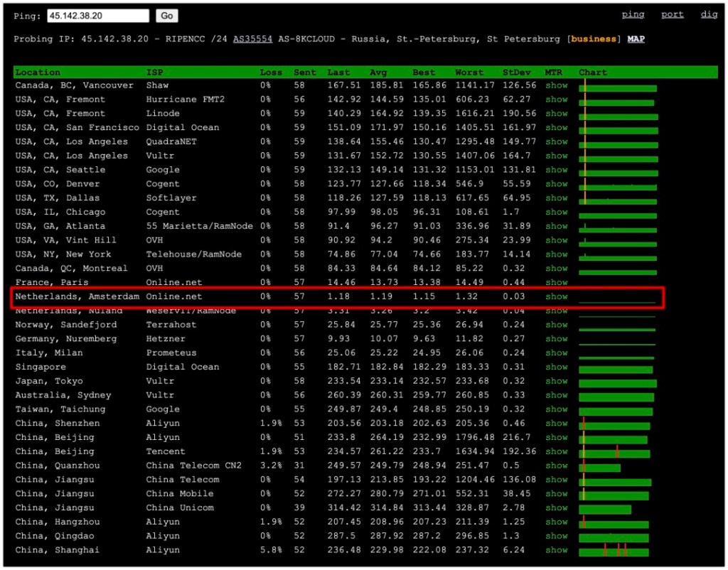Show MTR for Netherlands, Amsterdam row
Image resolution: width=728 pixels, height=570 pixels.
pyautogui.click(x=556, y=296)
